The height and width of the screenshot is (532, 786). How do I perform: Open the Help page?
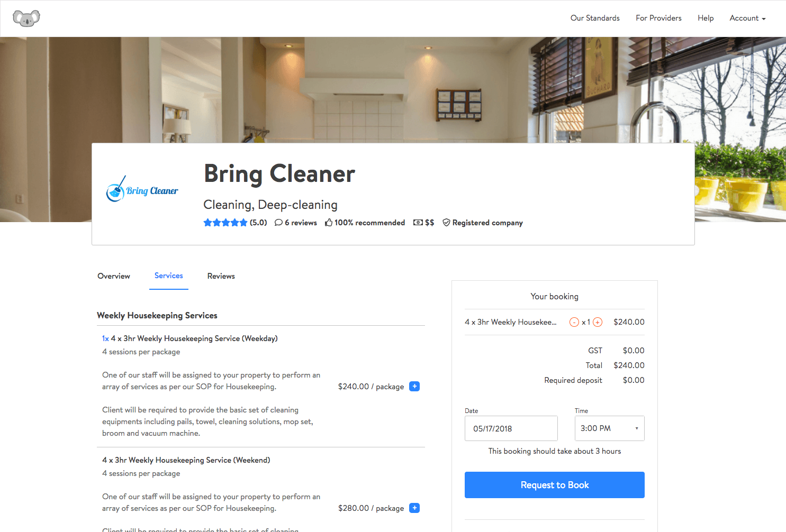(706, 18)
